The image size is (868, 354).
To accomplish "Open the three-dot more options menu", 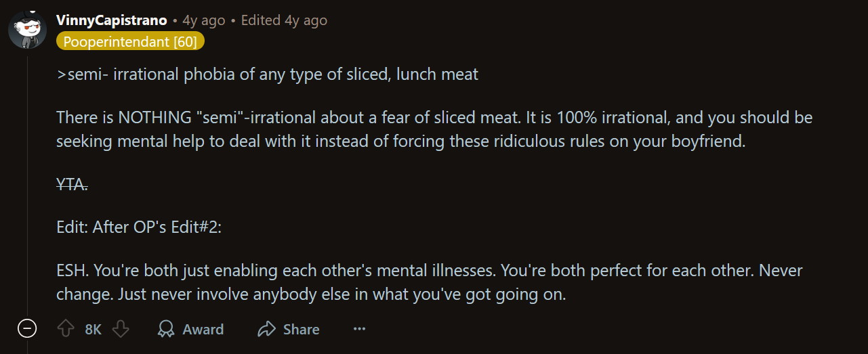I will pyautogui.click(x=359, y=330).
